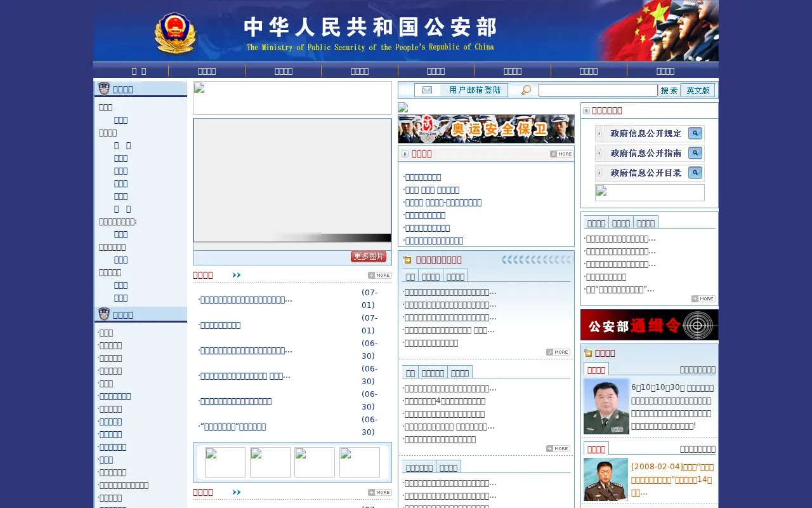Open the 奥运安全保卫 Olympic security banner
The height and width of the screenshot is (508, 812).
(x=486, y=129)
